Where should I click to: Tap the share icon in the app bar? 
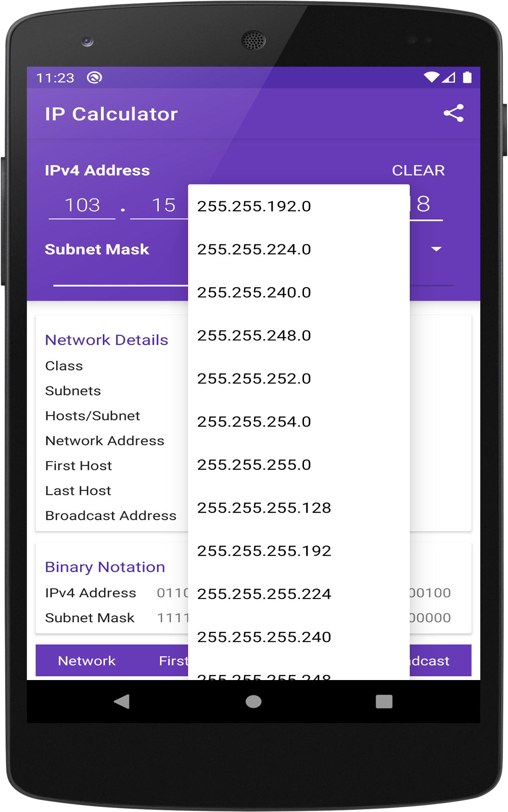pos(454,112)
